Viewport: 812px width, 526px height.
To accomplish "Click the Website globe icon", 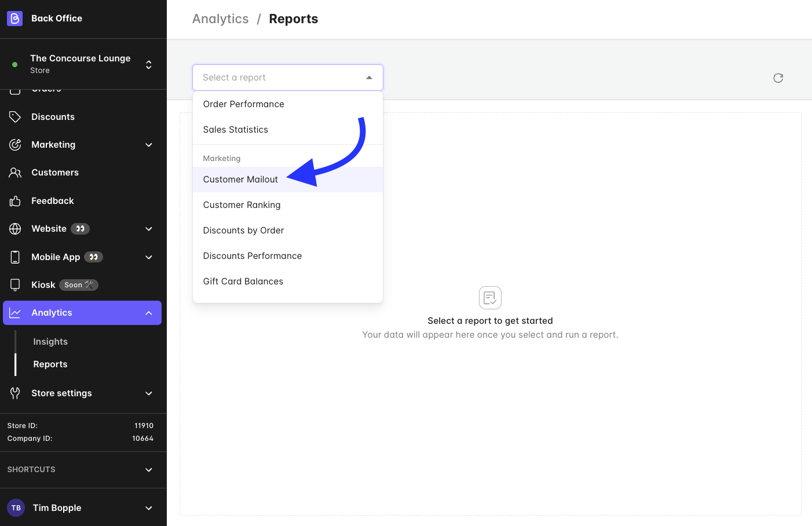I will (15, 229).
